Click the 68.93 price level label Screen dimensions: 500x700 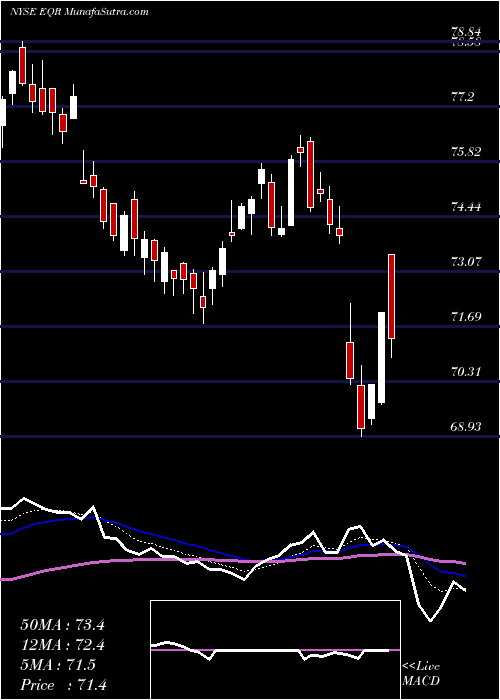466,427
